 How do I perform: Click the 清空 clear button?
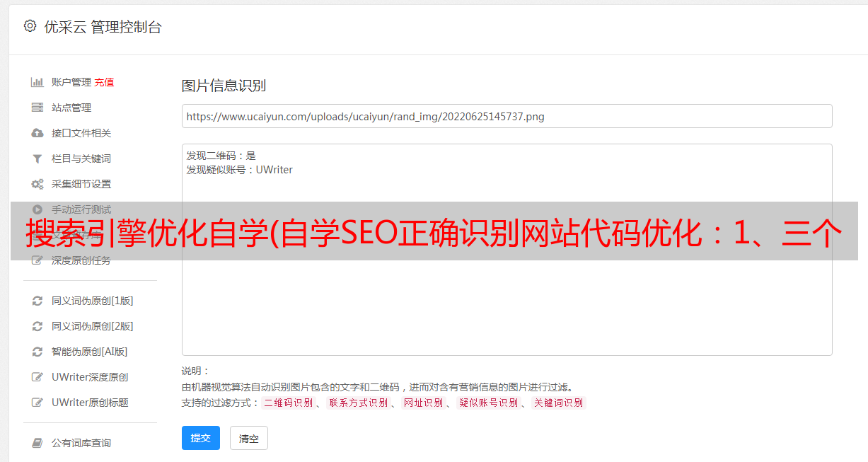pos(249,438)
